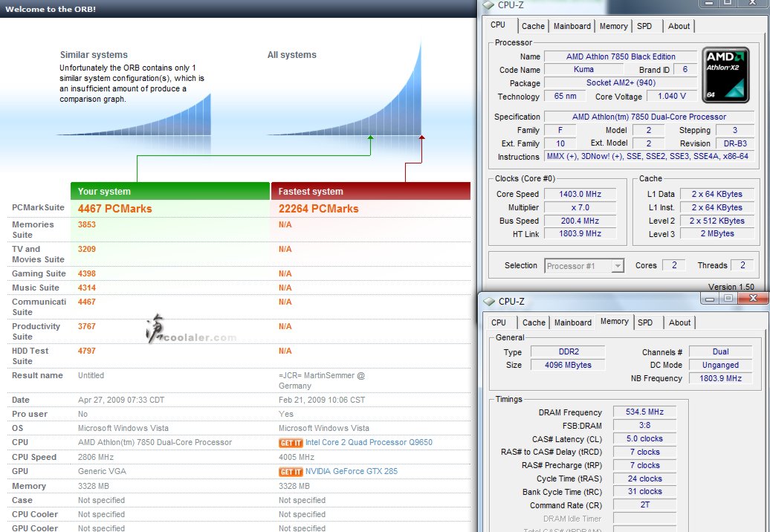Click the DC Mode value Unganged
The image size is (770, 532).
[720, 365]
